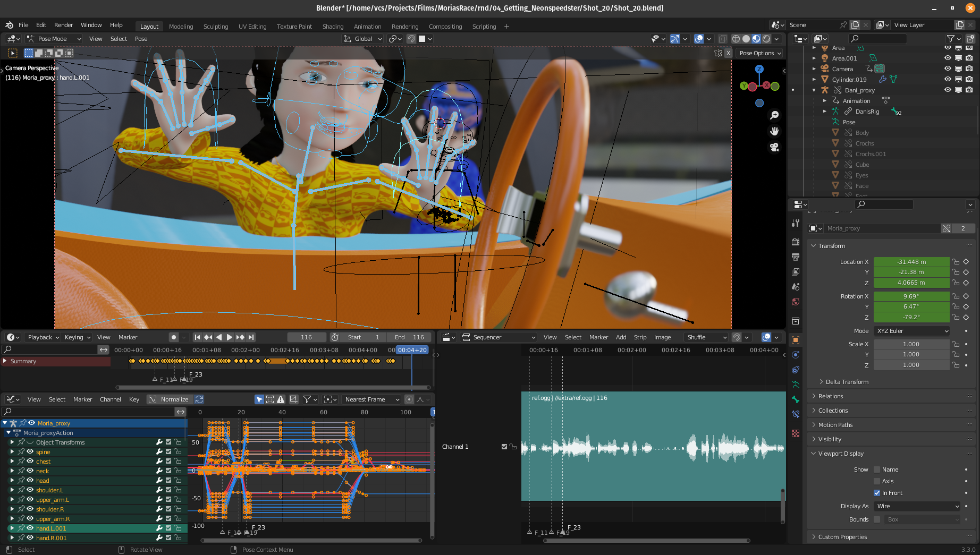The height and width of the screenshot is (555, 980).
Task: Click the zoom magnifier viewport gizmo
Action: (774, 115)
